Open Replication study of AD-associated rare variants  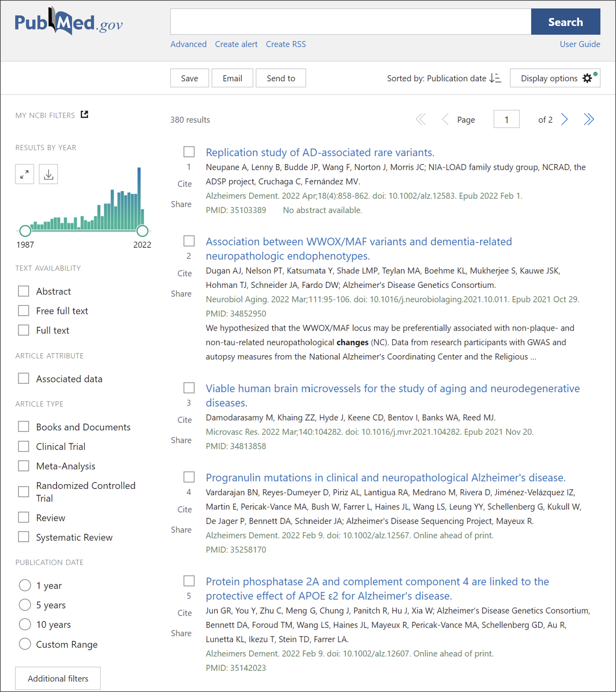click(320, 152)
